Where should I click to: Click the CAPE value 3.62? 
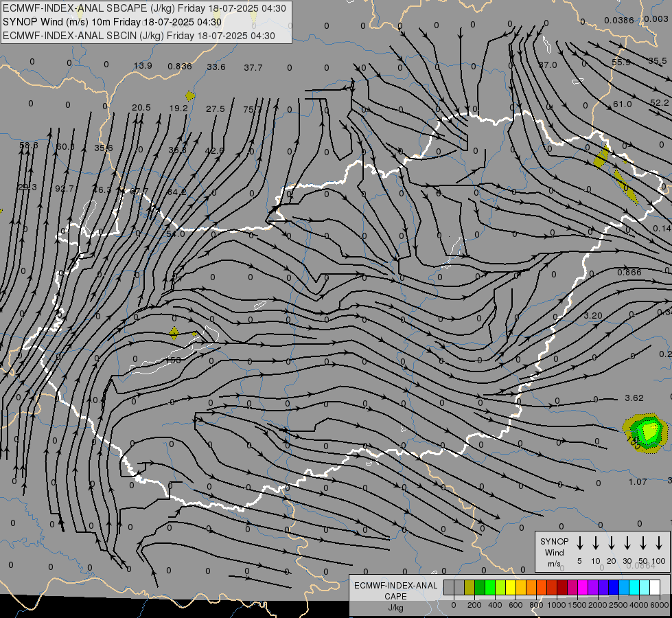(634, 398)
